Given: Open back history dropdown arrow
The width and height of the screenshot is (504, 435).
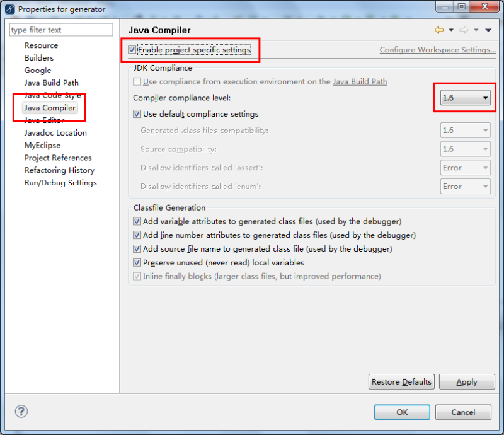Looking at the screenshot, I should pos(451,30).
